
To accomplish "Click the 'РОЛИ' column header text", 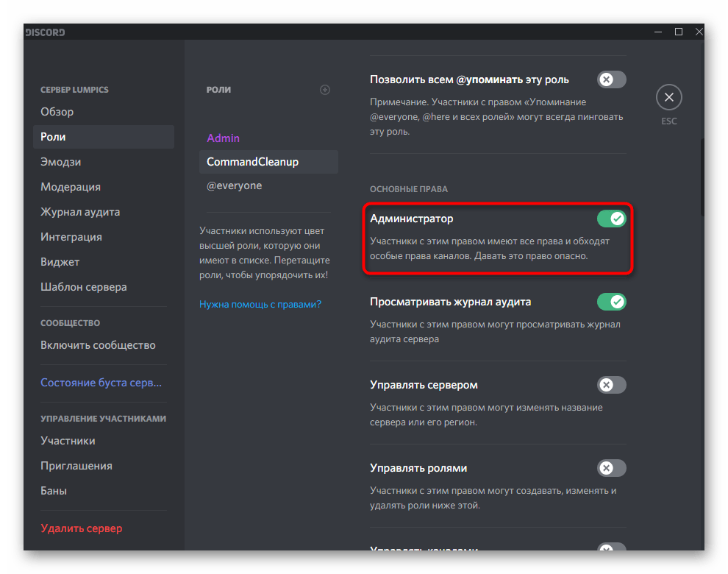I will [218, 90].
